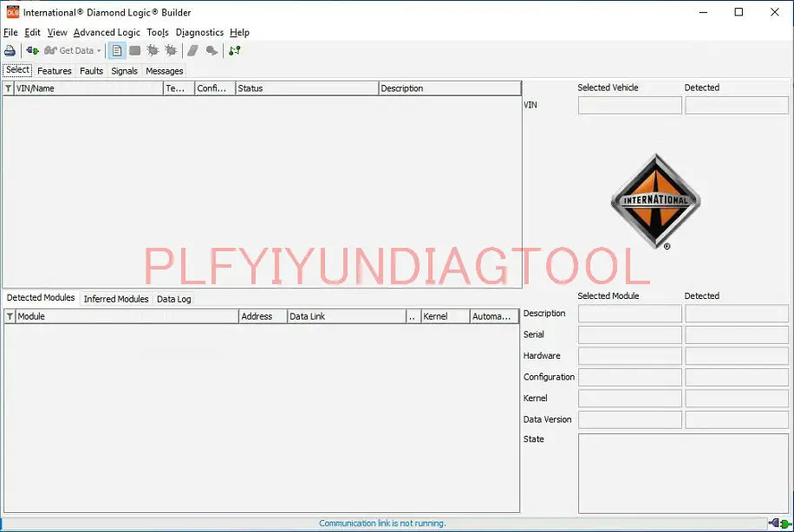Click the Selected Module Serial field

tap(630, 335)
